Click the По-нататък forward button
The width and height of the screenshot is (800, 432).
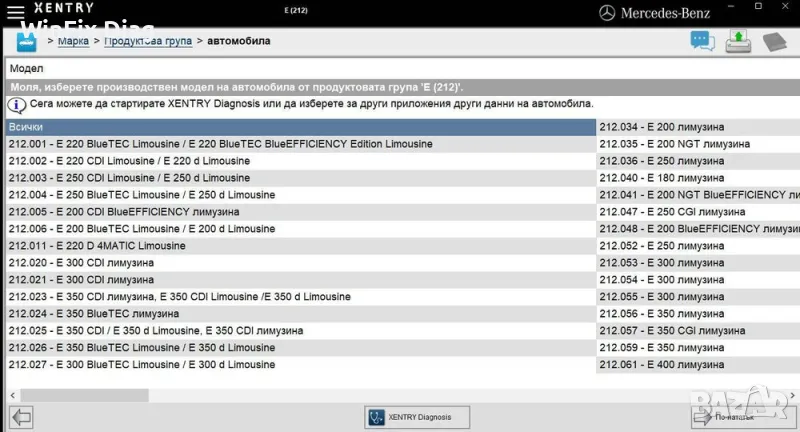point(743,417)
